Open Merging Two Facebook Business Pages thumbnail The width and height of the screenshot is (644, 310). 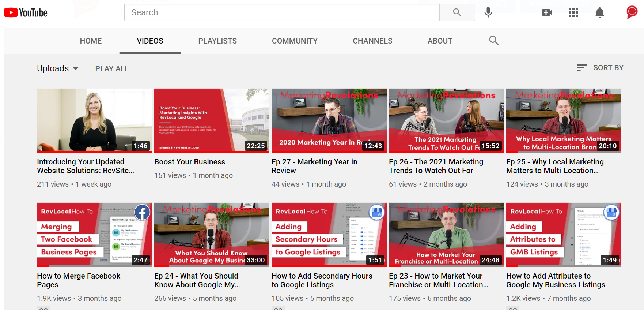pyautogui.click(x=94, y=235)
